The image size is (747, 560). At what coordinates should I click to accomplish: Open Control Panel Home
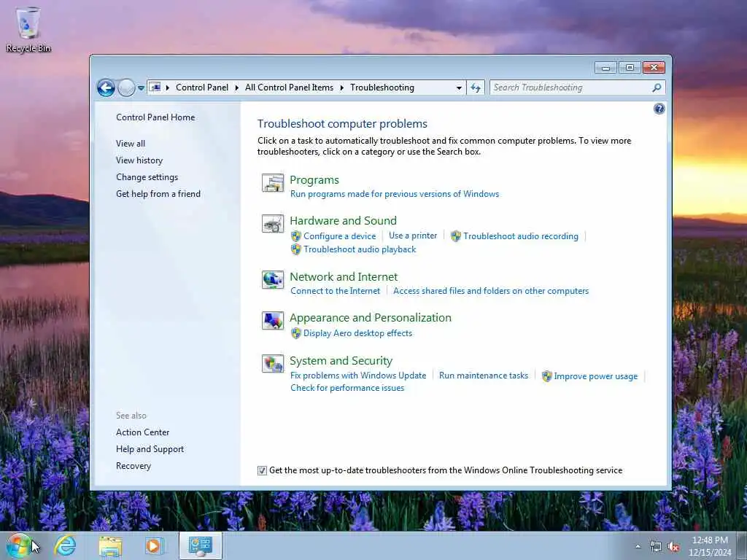click(155, 117)
